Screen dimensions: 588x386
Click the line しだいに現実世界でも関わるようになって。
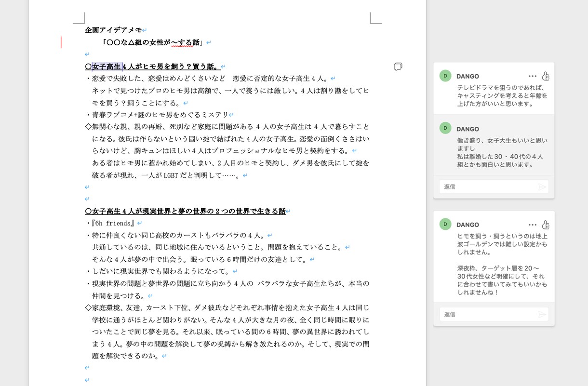[161, 271]
